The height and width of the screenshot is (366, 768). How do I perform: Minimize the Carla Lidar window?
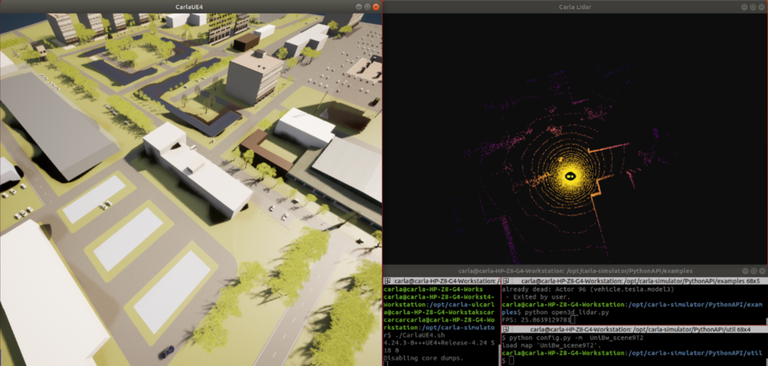(745, 7)
